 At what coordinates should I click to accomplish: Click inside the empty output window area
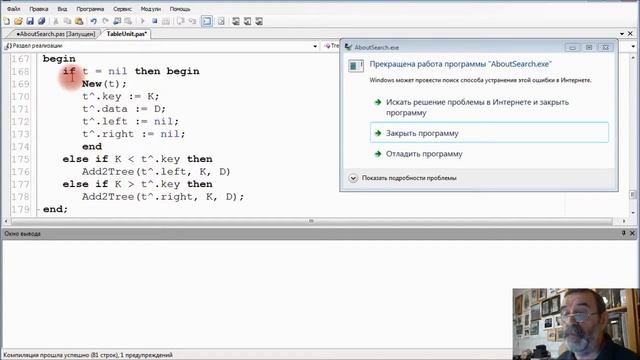pos(257,294)
